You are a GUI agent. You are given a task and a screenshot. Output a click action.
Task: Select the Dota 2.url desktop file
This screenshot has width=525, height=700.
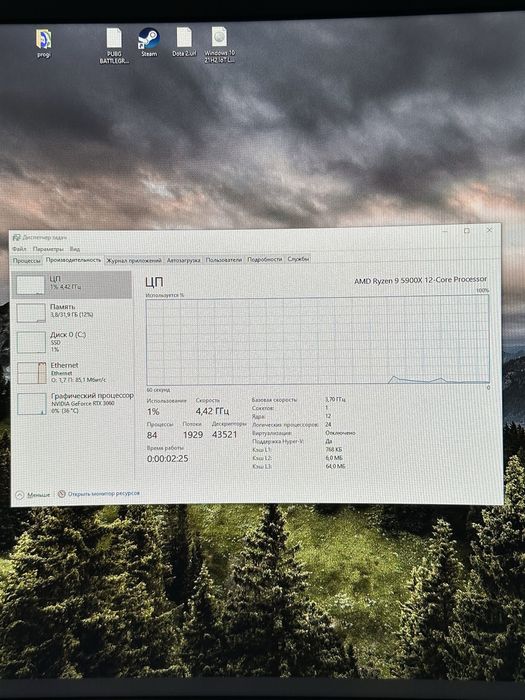tap(184, 42)
